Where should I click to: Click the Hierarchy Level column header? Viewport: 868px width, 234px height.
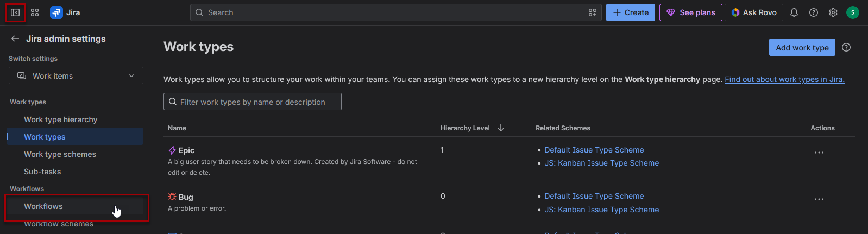(465, 128)
